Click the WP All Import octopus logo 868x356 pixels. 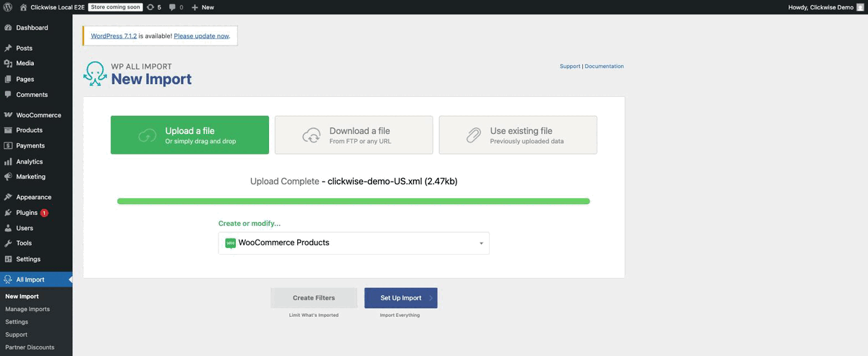pos(95,75)
